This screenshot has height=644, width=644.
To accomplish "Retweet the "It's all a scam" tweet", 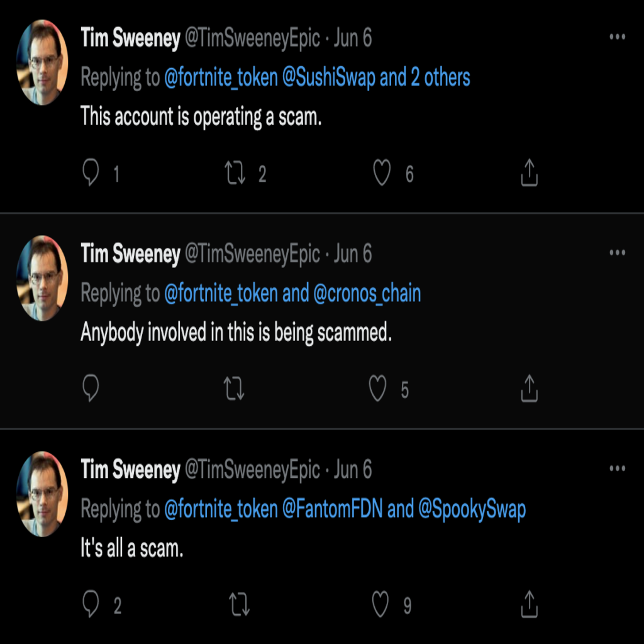I will click(x=238, y=605).
